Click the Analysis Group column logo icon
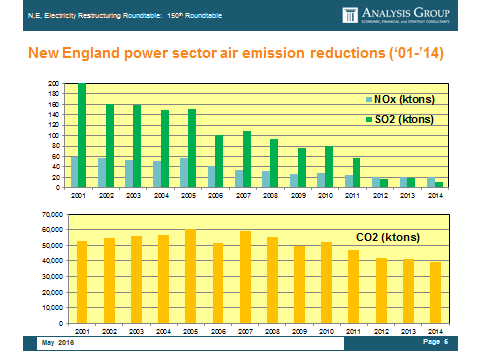 [x=350, y=15]
